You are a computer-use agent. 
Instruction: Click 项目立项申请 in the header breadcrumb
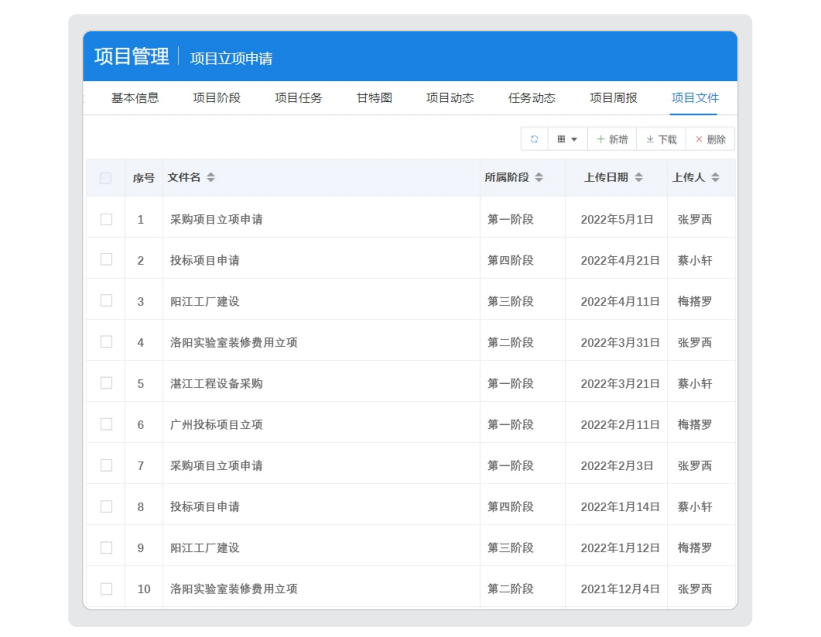(x=231, y=58)
